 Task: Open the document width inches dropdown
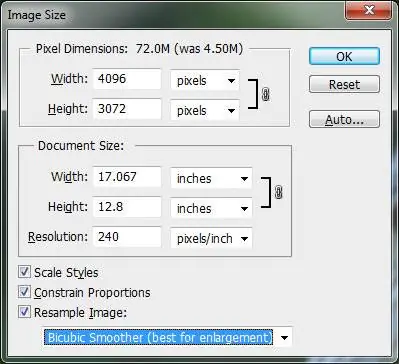[211, 178]
